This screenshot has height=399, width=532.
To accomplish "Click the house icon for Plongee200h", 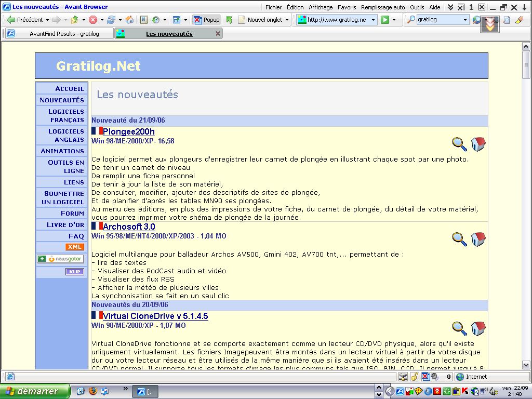I will [x=478, y=144].
